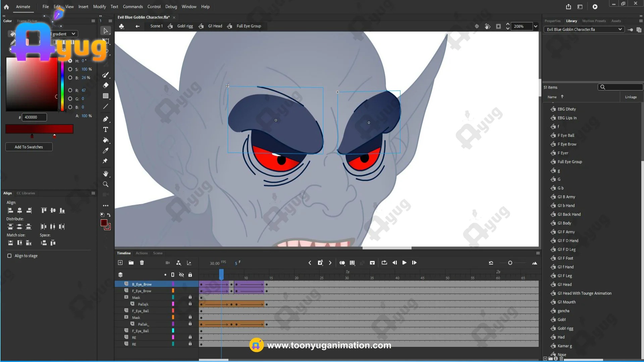644x362 pixels.
Task: Select the Eraser tool
Action: (x=105, y=85)
